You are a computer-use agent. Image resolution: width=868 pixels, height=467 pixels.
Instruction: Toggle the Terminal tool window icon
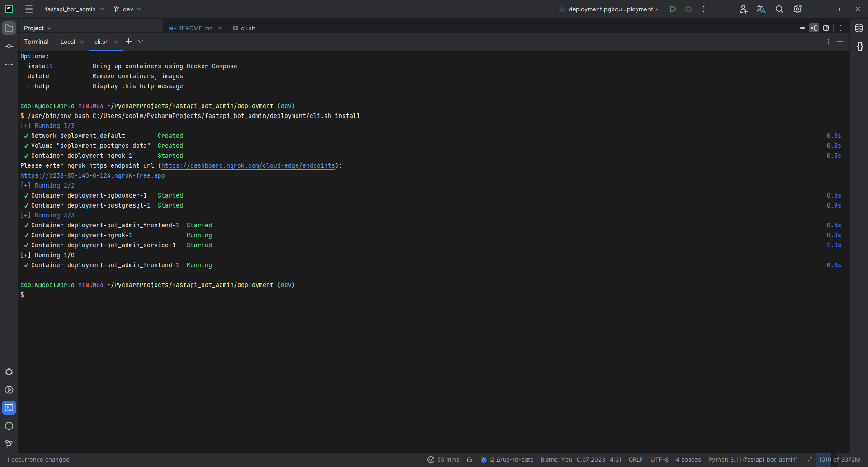(x=9, y=408)
